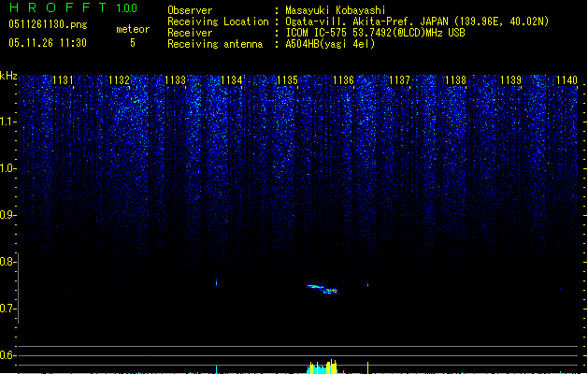Viewport: 588px width, 374px height.
Task: Click the 1131 time marker
Action: coord(63,80)
